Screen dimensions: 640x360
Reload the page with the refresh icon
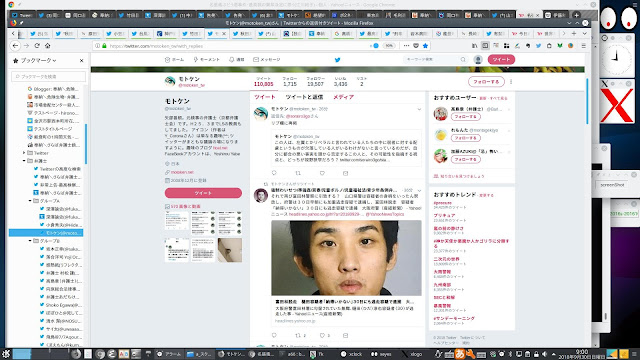(x=37, y=46)
